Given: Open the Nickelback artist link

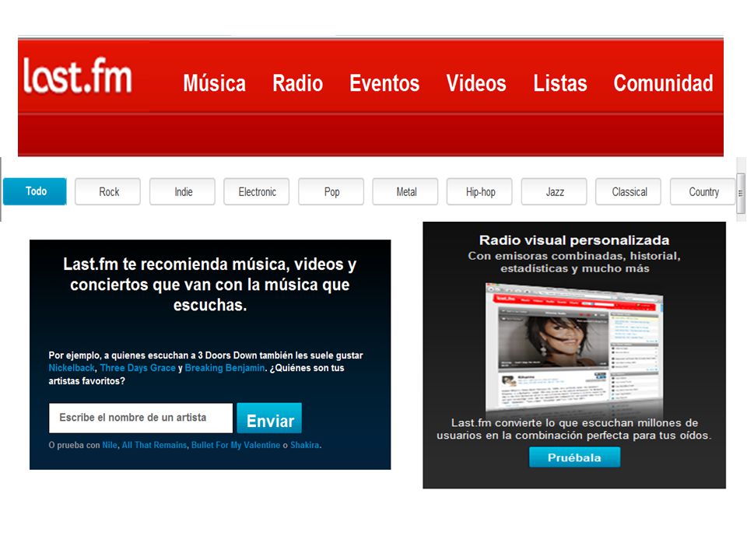Looking at the screenshot, I should [x=72, y=368].
